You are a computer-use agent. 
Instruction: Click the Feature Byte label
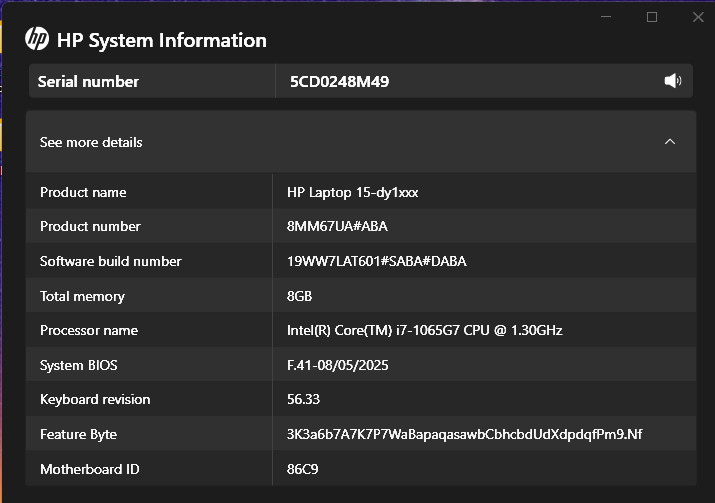(x=78, y=434)
